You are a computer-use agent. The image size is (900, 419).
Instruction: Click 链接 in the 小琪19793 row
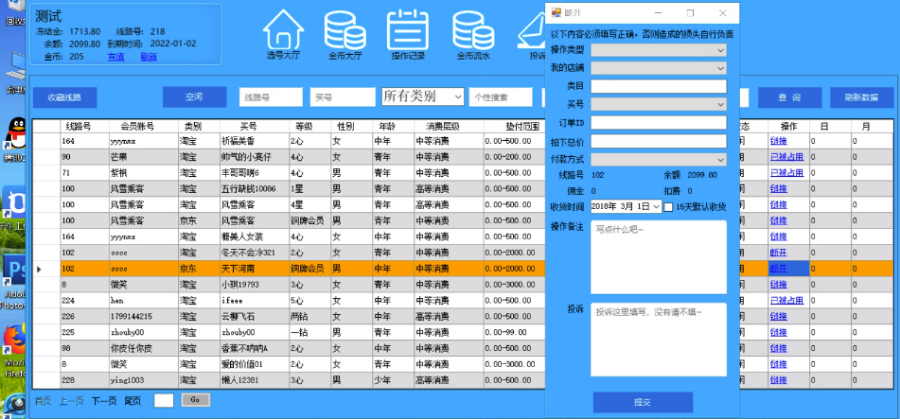coord(778,285)
